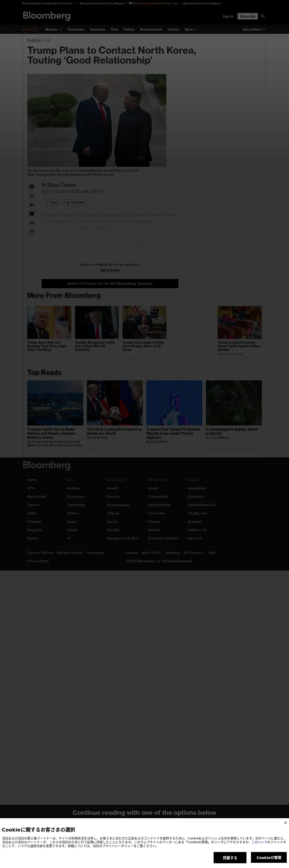Share article on LinkedIn icon

32,205
